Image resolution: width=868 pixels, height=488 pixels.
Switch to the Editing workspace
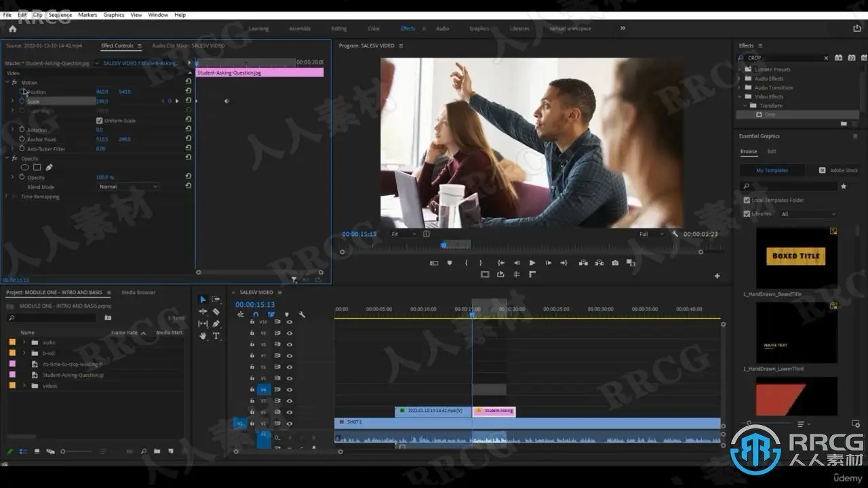[338, 28]
